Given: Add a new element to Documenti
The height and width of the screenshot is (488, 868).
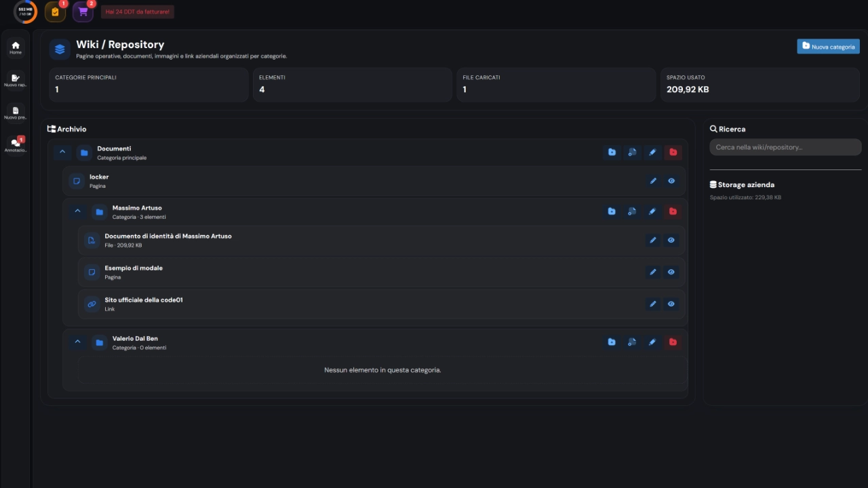Looking at the screenshot, I should [x=632, y=152].
